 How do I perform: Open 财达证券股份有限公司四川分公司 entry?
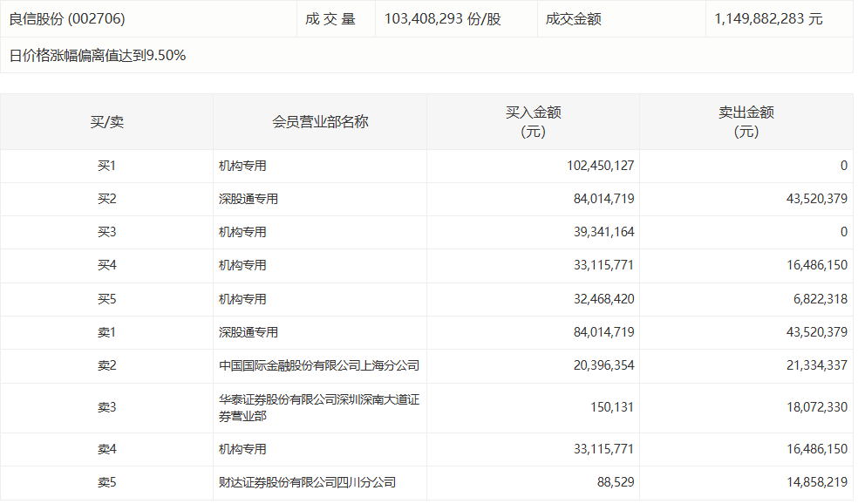point(307,482)
